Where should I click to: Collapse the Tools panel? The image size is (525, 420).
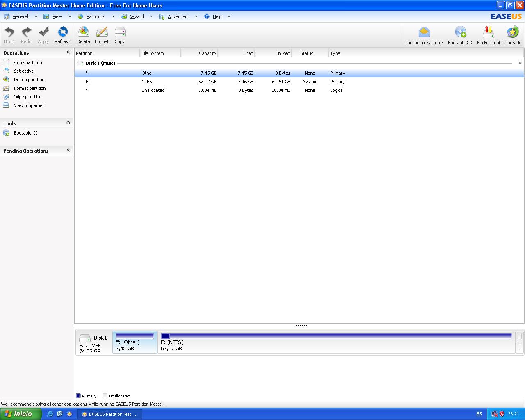pos(68,123)
